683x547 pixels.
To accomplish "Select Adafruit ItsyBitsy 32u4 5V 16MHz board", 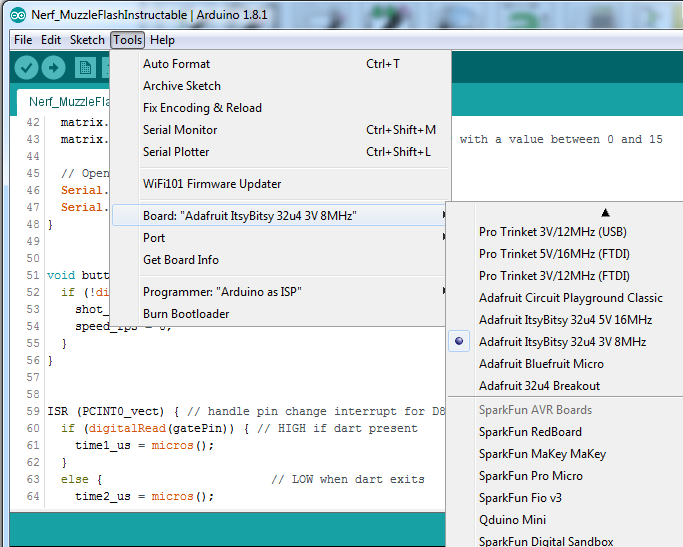I will (x=565, y=320).
